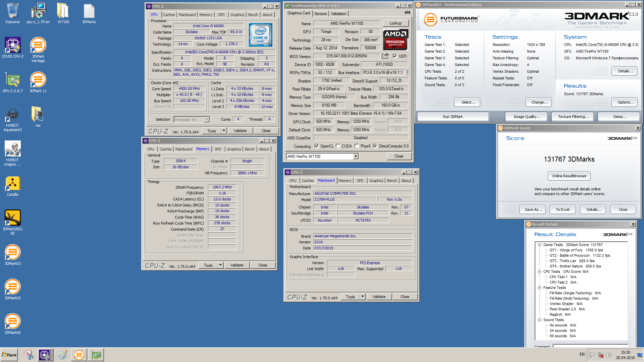Select 'GT1 - Wings of Fury' result row
Image resolution: width=644 pixels, height=362 pixels.
point(576,250)
